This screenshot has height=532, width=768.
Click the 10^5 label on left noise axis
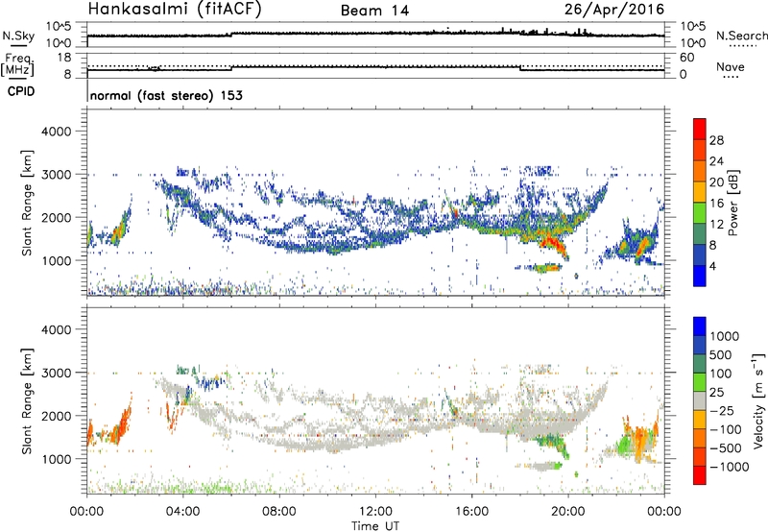pos(59,26)
